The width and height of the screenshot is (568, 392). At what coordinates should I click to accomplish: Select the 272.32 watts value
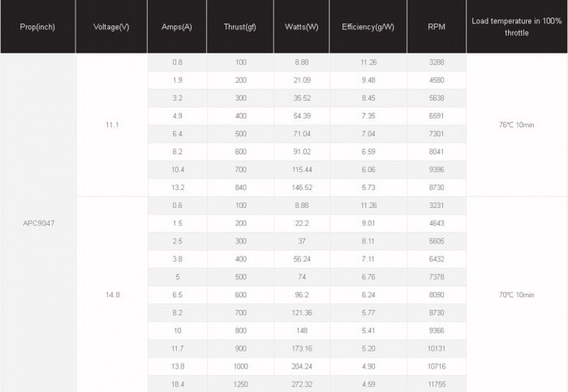point(302,384)
